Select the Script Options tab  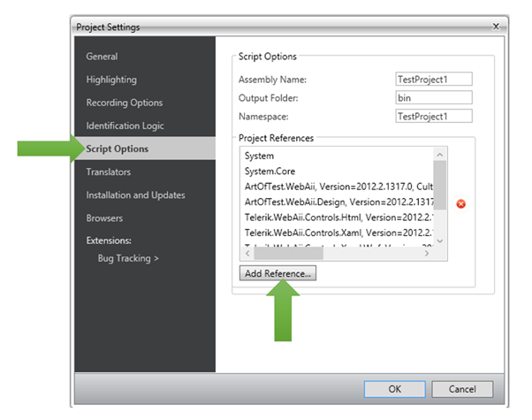click(118, 149)
